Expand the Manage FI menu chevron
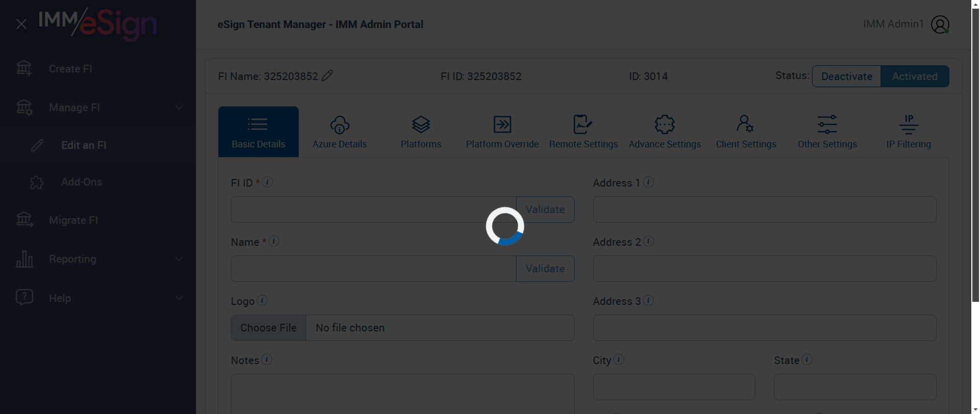 click(x=179, y=108)
